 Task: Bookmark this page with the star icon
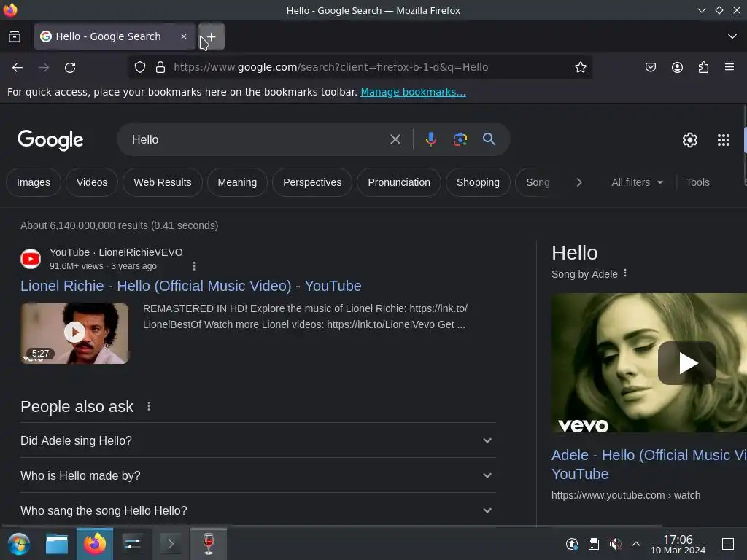(x=580, y=68)
